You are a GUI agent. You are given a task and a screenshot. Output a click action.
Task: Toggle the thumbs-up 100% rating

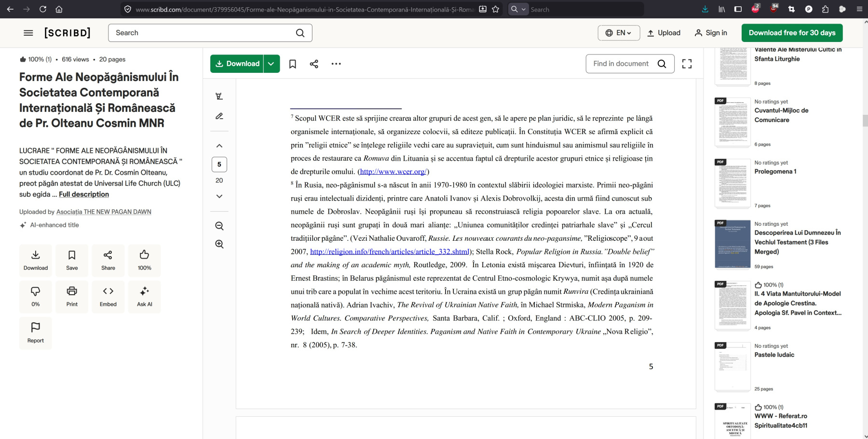point(144,260)
